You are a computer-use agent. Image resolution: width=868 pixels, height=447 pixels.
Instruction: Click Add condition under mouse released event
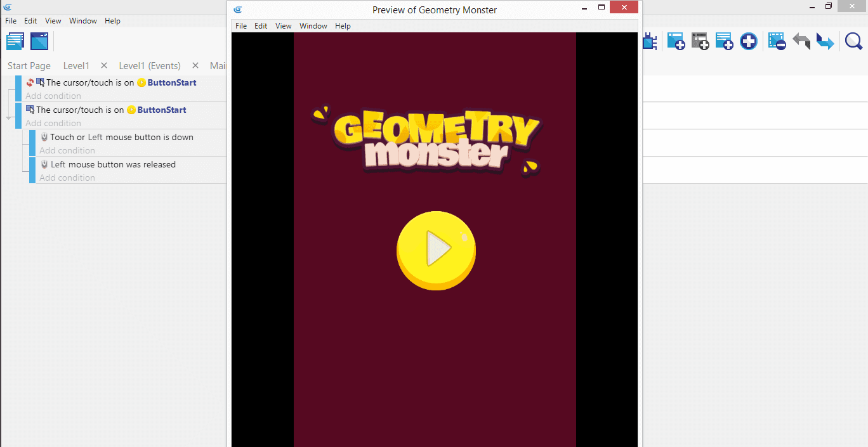(x=67, y=178)
